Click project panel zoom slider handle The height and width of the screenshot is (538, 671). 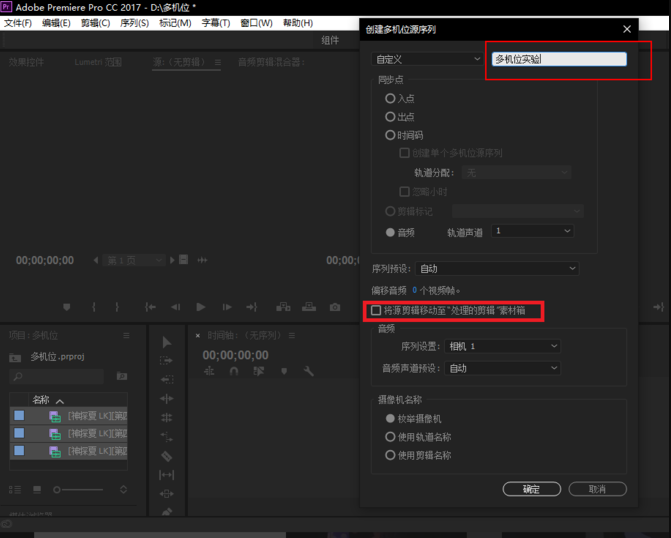[x=56, y=490]
